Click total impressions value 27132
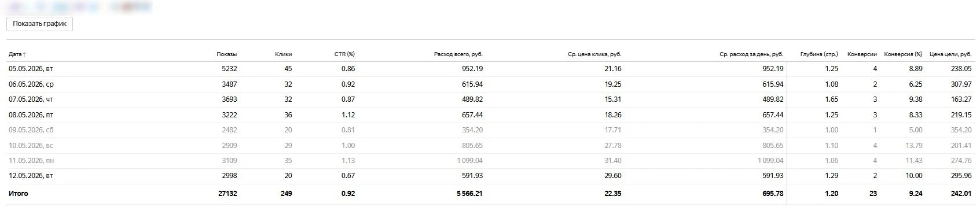 [x=226, y=194]
